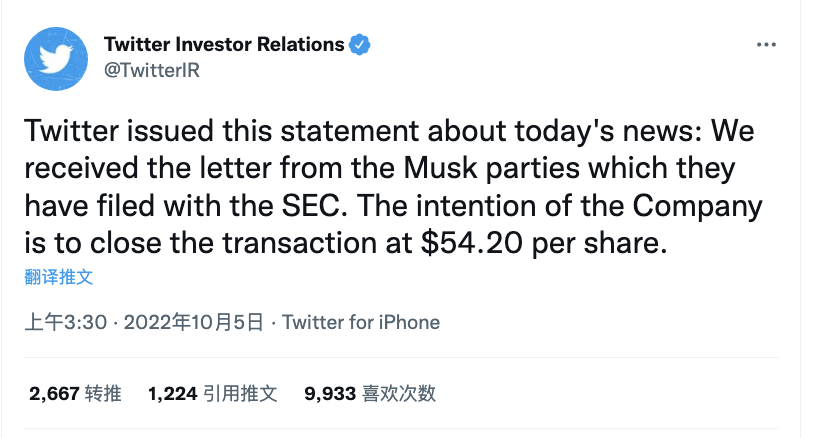Viewport: 830px width, 438px height.
Task: Click the blue verified badge
Action: click(x=359, y=45)
